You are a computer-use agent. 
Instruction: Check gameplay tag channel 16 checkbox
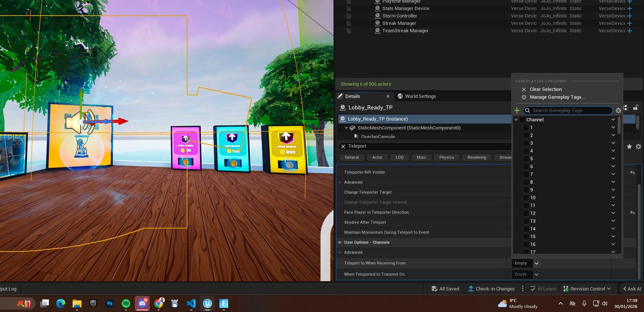[526, 244]
